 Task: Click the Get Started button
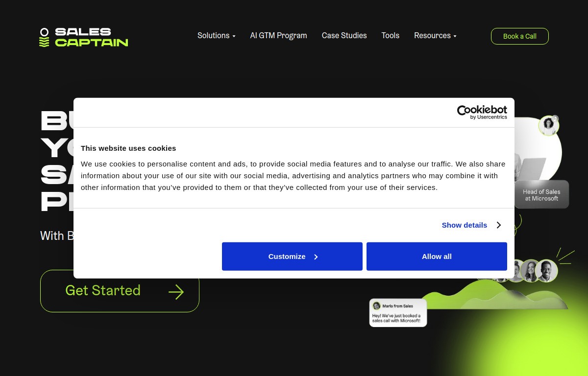point(120,291)
